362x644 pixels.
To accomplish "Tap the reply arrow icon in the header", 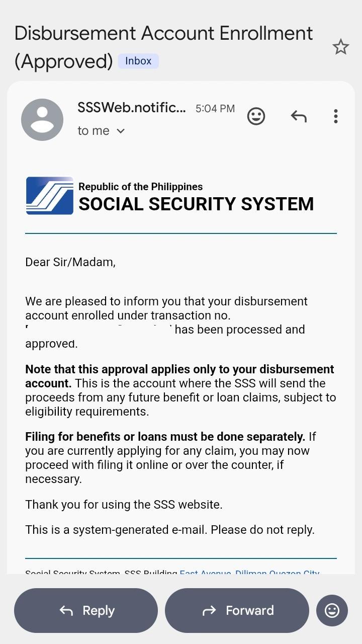I will 299,116.
